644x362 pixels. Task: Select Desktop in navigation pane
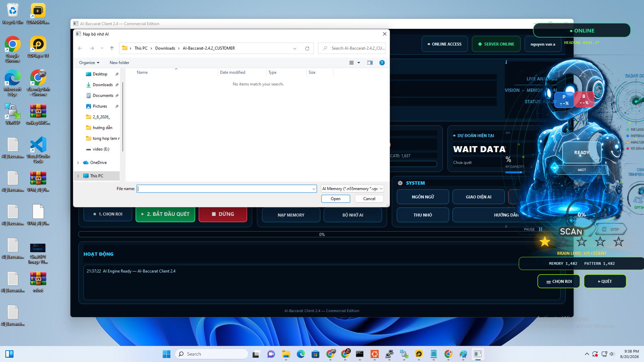pyautogui.click(x=100, y=74)
